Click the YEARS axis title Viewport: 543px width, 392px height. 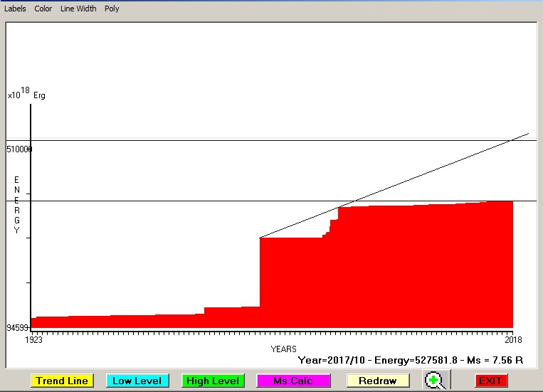pyautogui.click(x=283, y=349)
